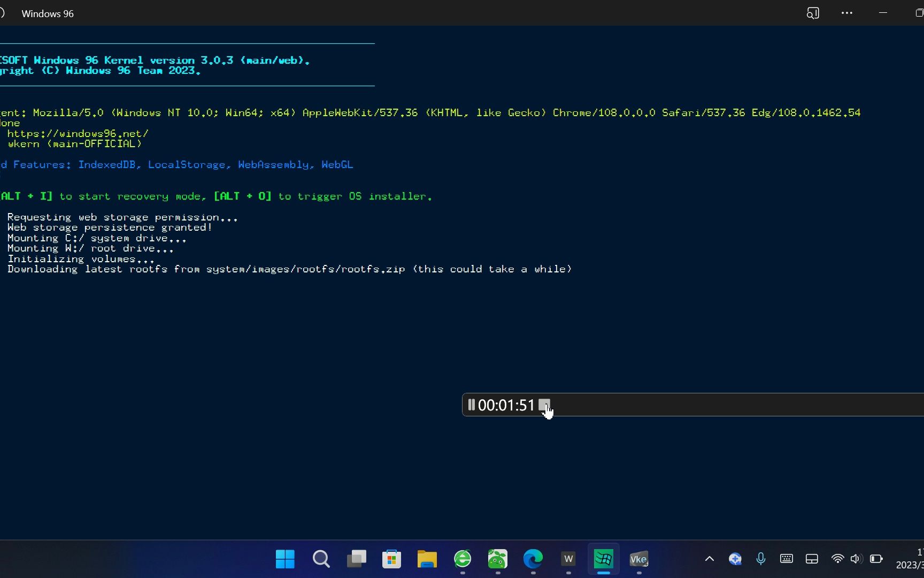Click 'Mounting C:/ system drive...' line
The height and width of the screenshot is (578, 924).
pyautogui.click(x=97, y=238)
